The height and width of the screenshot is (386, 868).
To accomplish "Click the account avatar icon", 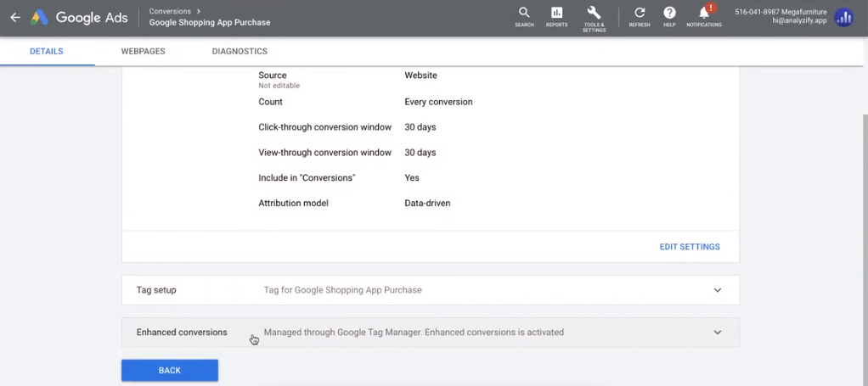I will pyautogui.click(x=843, y=18).
